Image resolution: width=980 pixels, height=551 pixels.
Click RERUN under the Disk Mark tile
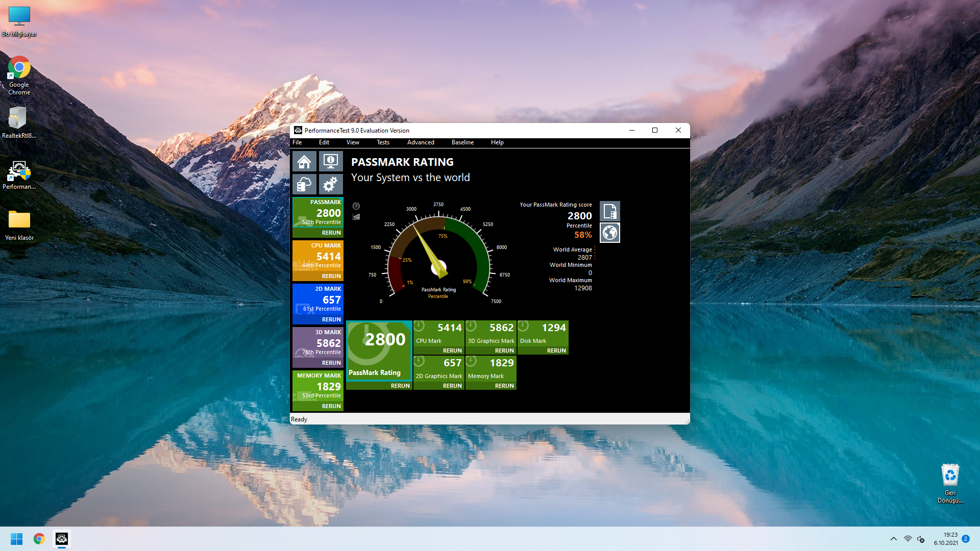[x=556, y=350]
